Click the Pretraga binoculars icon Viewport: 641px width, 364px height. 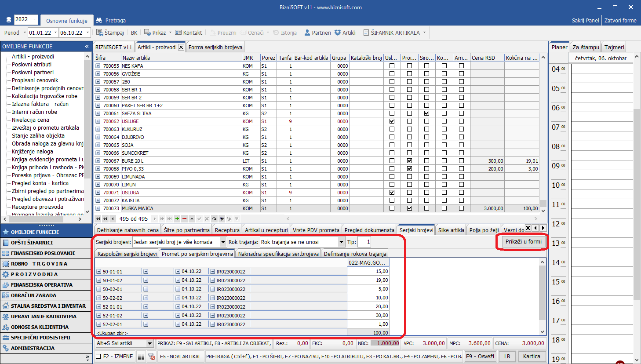pos(99,20)
